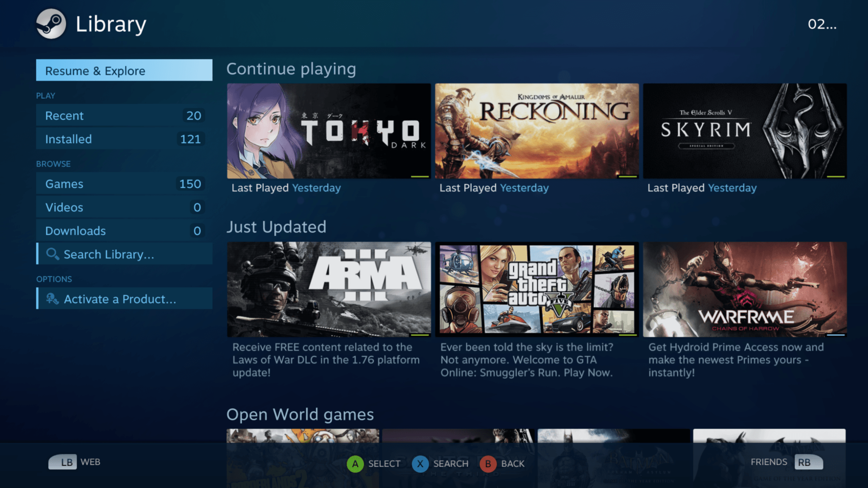The height and width of the screenshot is (488, 868).
Task: Click the Recent count 20
Action: pyautogui.click(x=194, y=116)
